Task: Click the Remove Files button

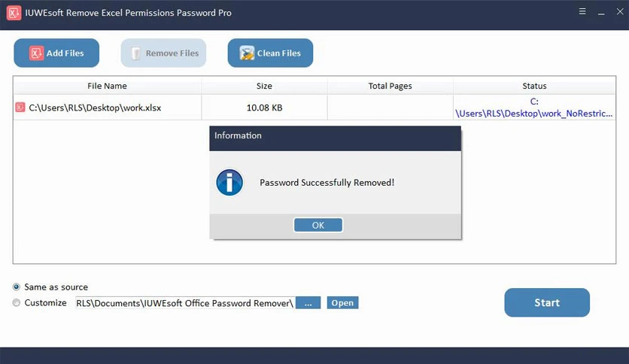Action: click(163, 53)
